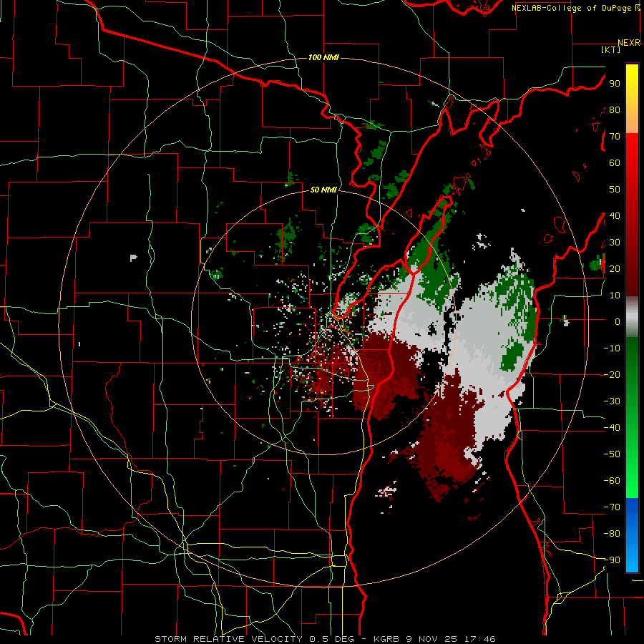Click the -10 knot scale value

(x=612, y=348)
